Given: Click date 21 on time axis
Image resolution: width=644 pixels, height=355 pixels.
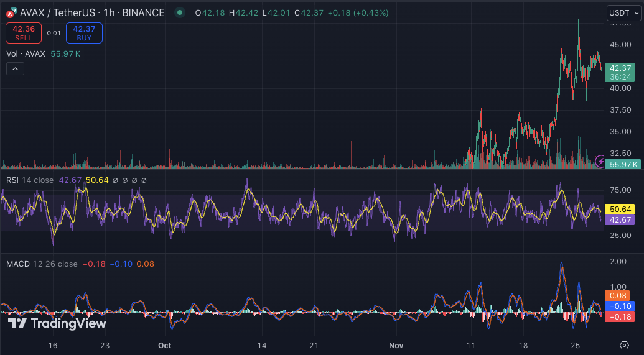Looking at the screenshot, I should 314,345.
